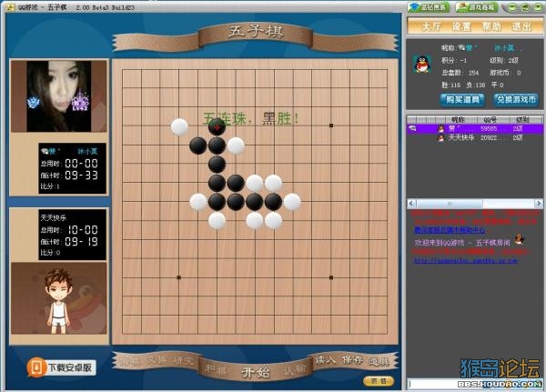Click the 认输 resign button
The height and width of the screenshot is (392, 546).
click(x=295, y=370)
